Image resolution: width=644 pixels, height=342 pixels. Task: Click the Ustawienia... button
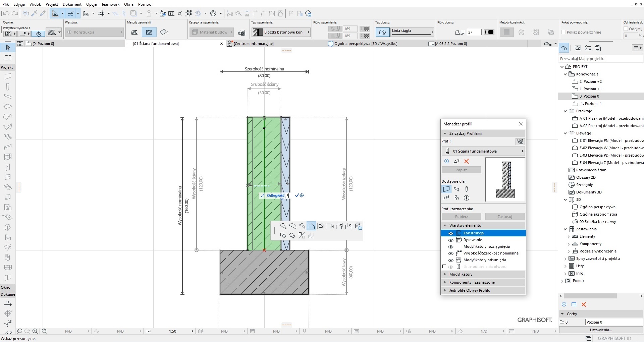[601, 330]
